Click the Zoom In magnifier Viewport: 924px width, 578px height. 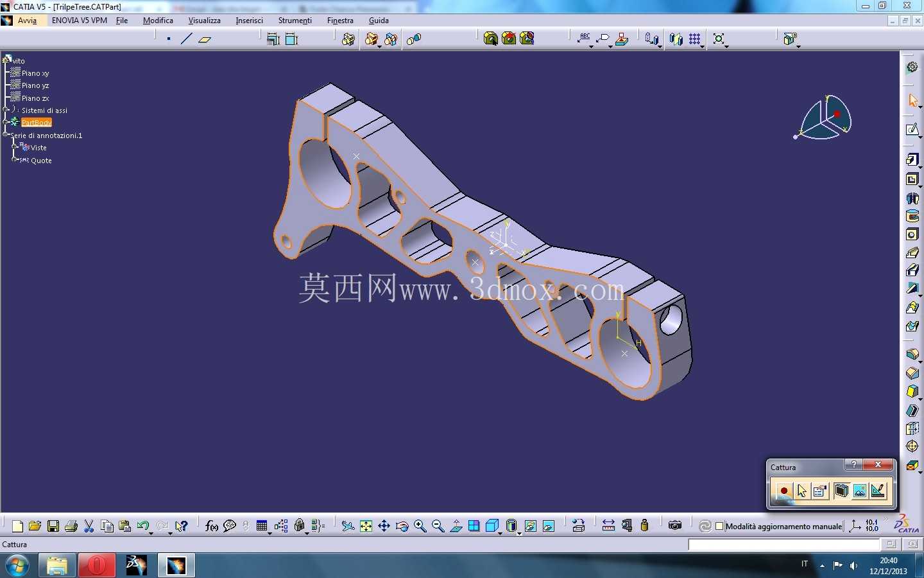[x=420, y=526]
